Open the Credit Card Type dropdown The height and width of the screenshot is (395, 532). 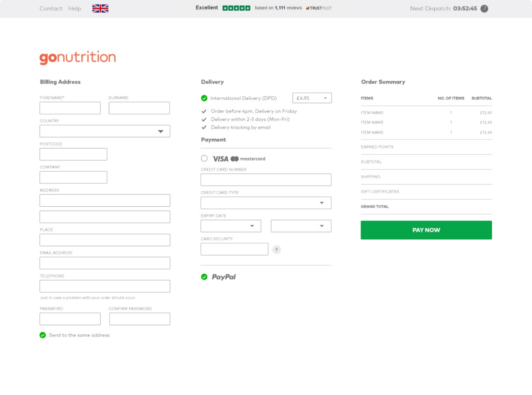click(x=266, y=203)
